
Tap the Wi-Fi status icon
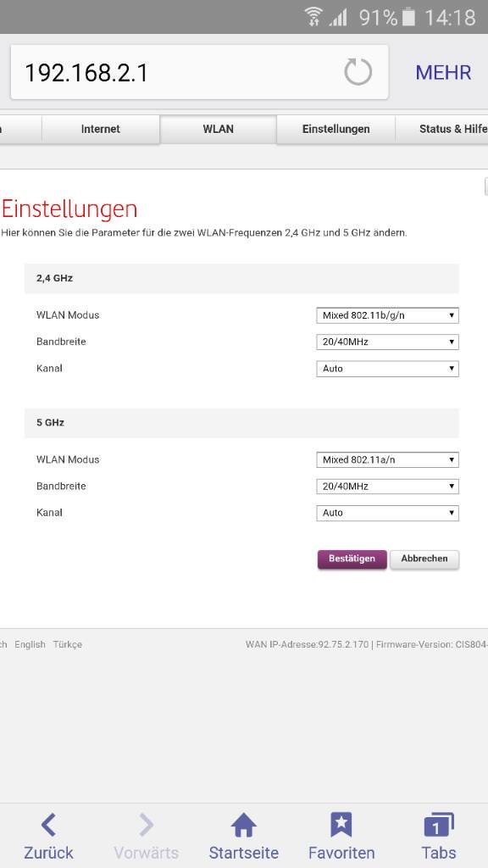pos(313,17)
